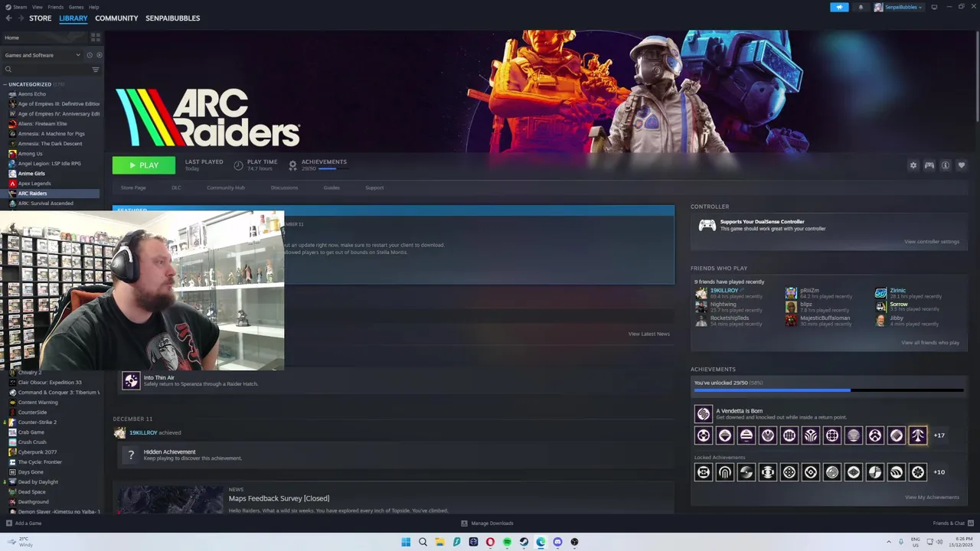Viewport: 980px width, 551px height.
Task: Click View Latest News link
Action: pos(648,334)
